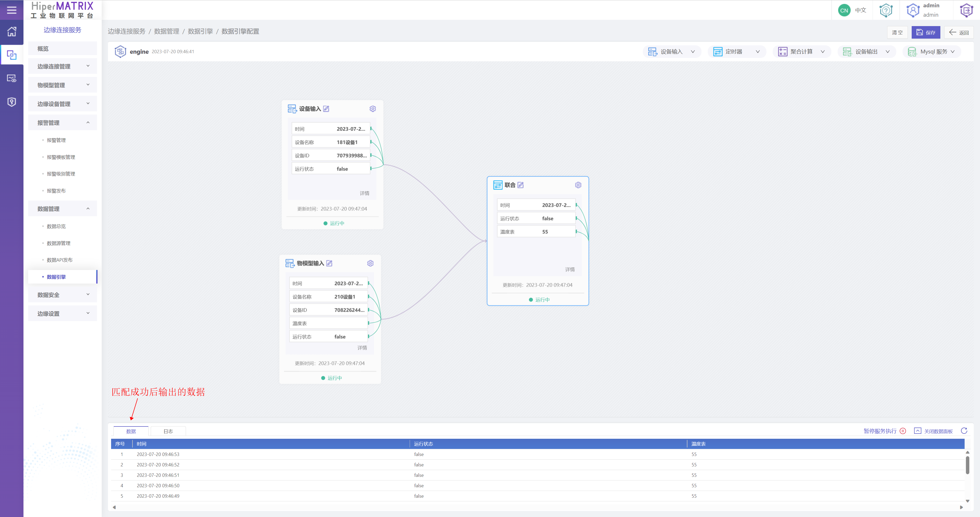Click the 物模型输入 node type icon
980x517 pixels.
click(290, 263)
